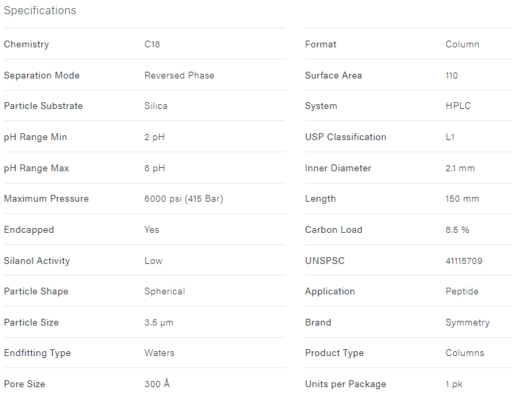Select the UNSPSC code 41115709
The height and width of the screenshot is (400, 512).
[x=464, y=261]
